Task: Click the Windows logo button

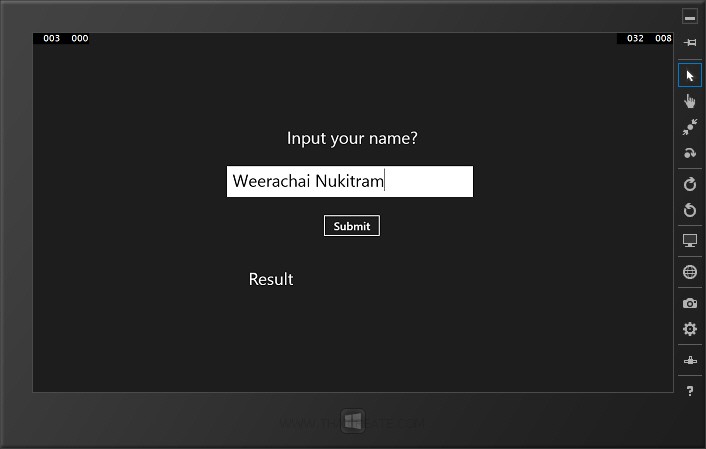Action: [353, 422]
